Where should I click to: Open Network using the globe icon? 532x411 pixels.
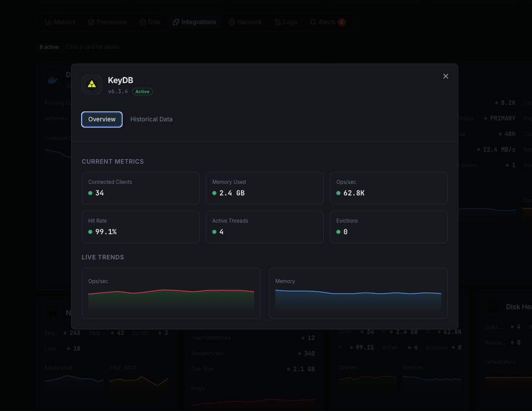[x=231, y=22]
